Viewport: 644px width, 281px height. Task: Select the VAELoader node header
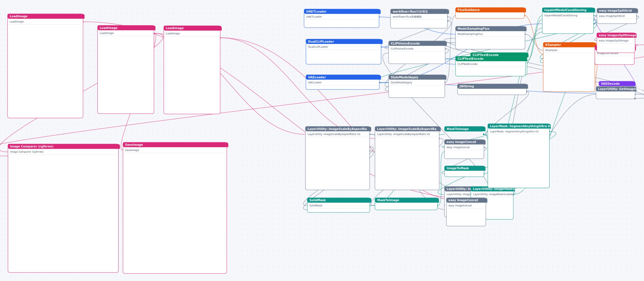pos(343,77)
